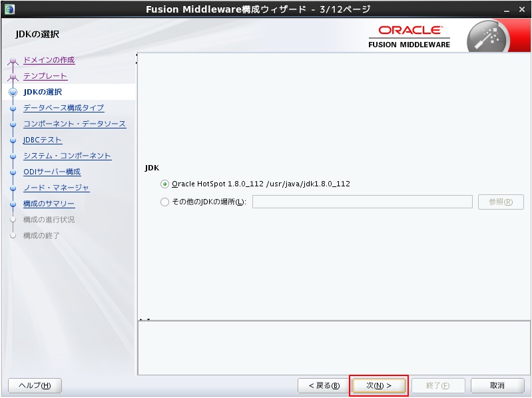Jump to データベース構成タイプ step
This screenshot has height=398, width=532.
[x=63, y=108]
